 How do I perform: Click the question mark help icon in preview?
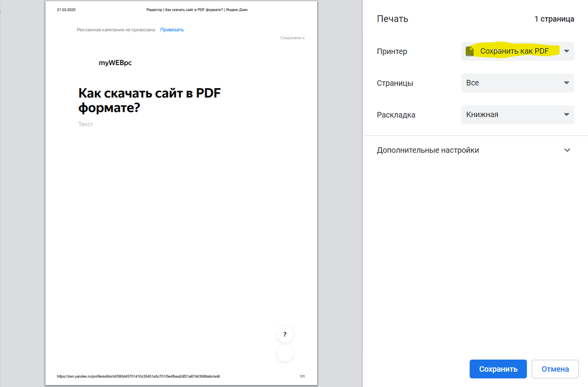tap(285, 335)
